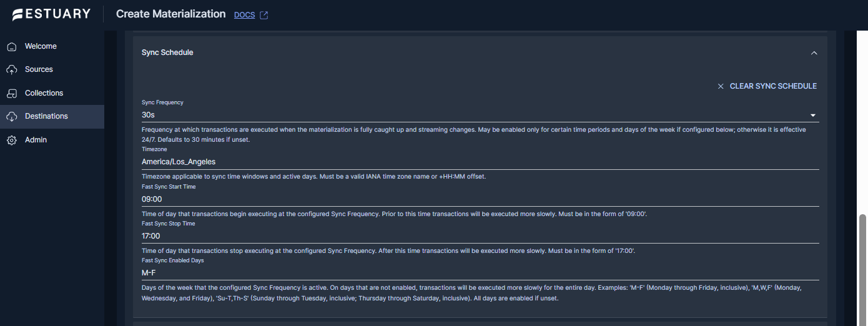The image size is (868, 326).
Task: Open the Welcome menu item
Action: (x=41, y=46)
